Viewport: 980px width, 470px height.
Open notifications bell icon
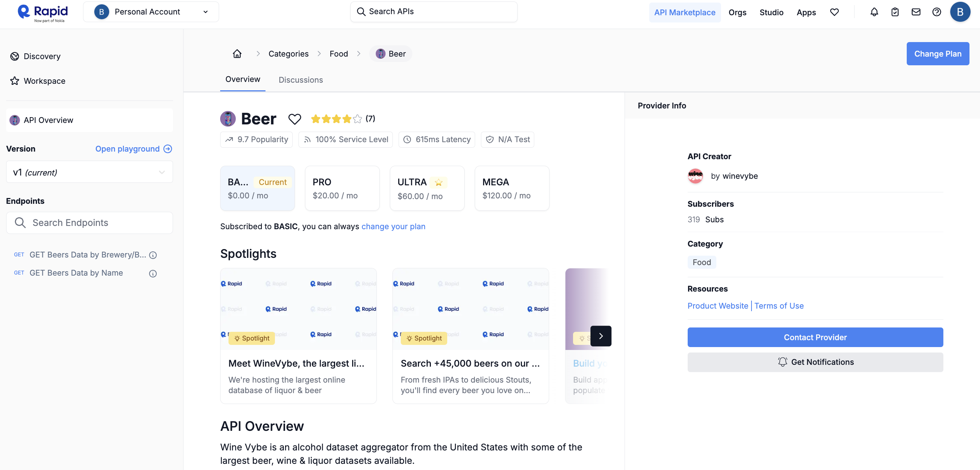(x=874, y=12)
